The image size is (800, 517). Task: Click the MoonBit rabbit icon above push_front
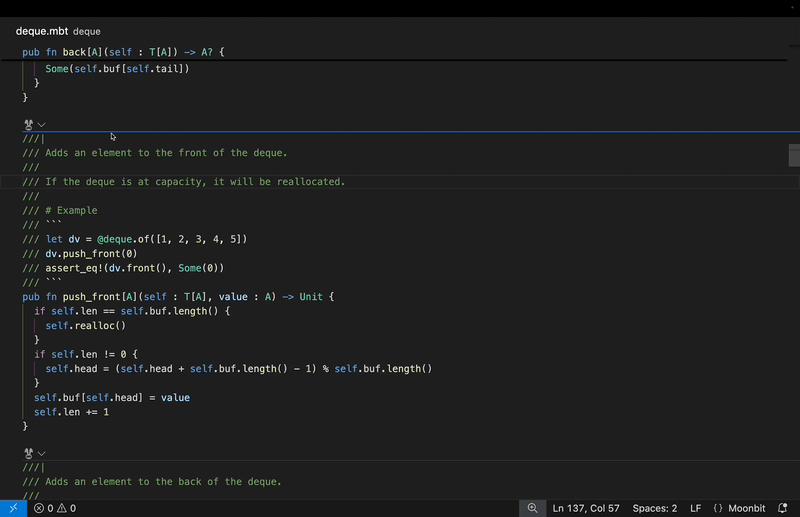[x=29, y=125]
